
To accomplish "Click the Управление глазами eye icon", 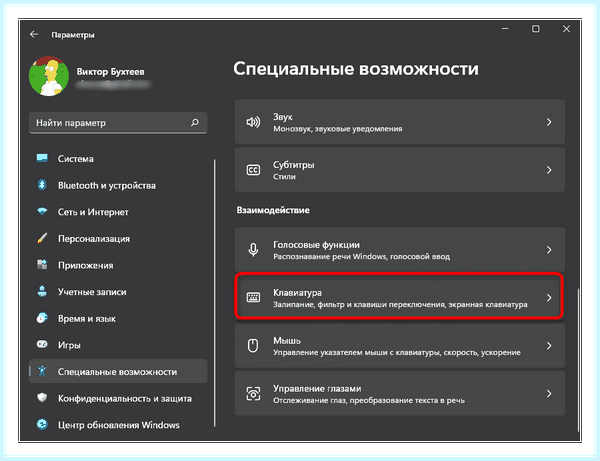I will click(253, 393).
